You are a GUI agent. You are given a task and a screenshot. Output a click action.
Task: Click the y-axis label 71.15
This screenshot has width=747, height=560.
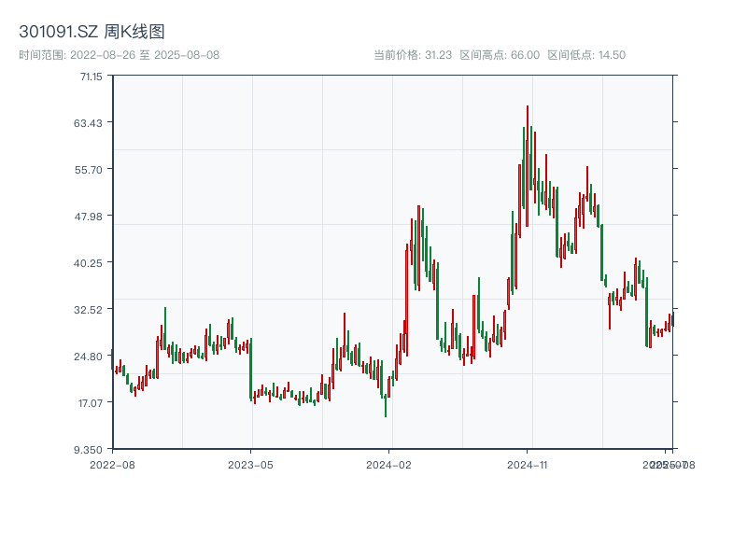[92, 77]
